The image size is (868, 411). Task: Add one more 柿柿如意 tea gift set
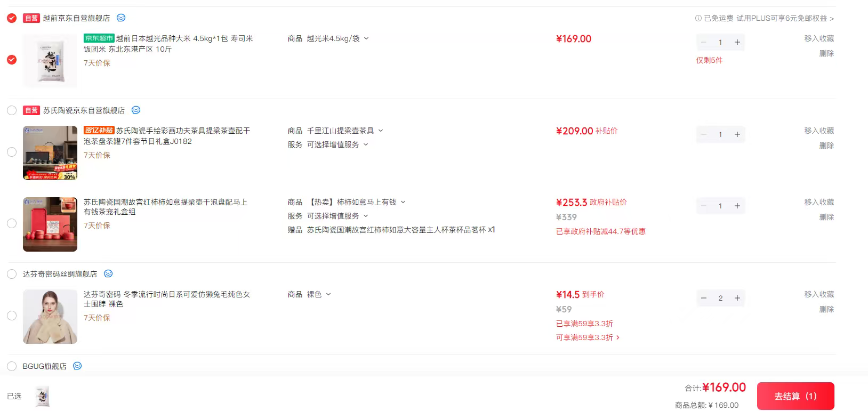(x=737, y=206)
